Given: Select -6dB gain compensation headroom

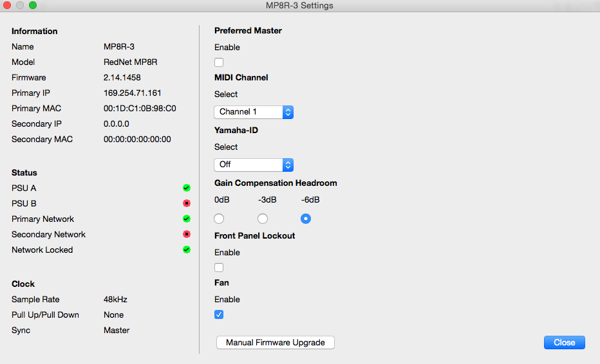Looking at the screenshot, I should click(306, 219).
